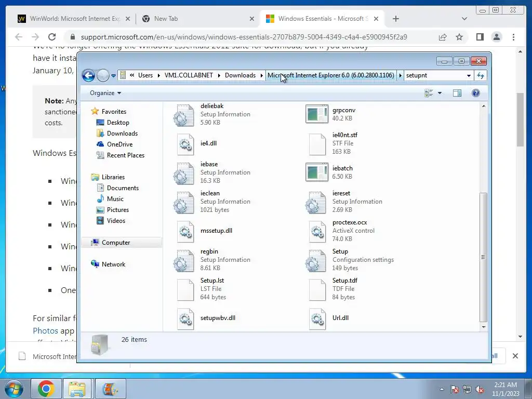Select Network in navigation pane
The image size is (532, 399).
point(113,264)
